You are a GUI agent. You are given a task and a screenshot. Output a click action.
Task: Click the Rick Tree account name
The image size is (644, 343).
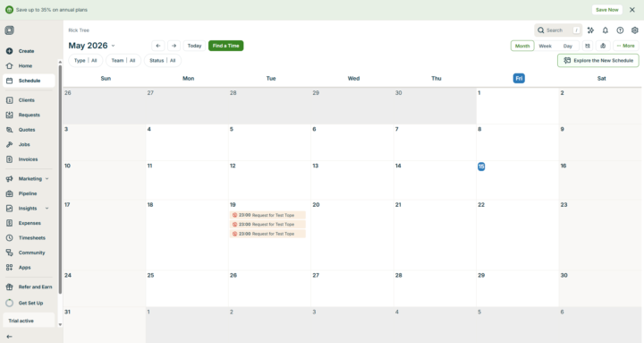(x=79, y=30)
